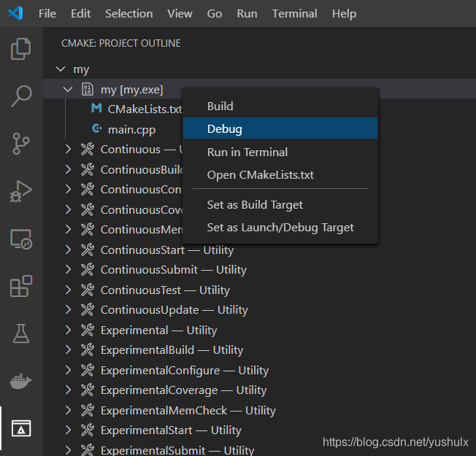This screenshot has width=476, height=456.
Task: Collapse the top-level my project node
Action: tap(61, 69)
